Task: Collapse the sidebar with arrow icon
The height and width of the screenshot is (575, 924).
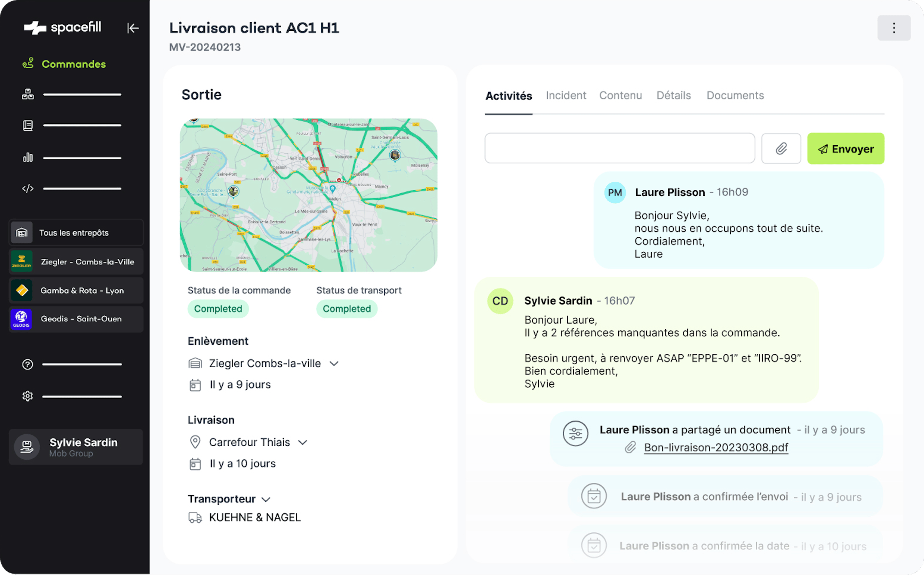Action: click(x=133, y=28)
